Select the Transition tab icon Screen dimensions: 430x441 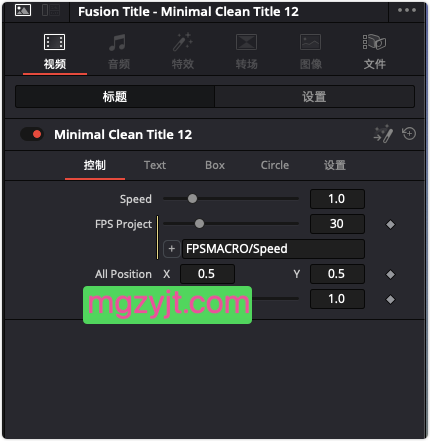pos(246,42)
